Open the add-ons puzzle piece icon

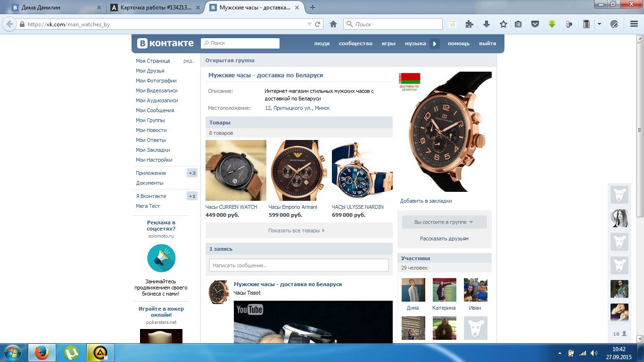469,24
